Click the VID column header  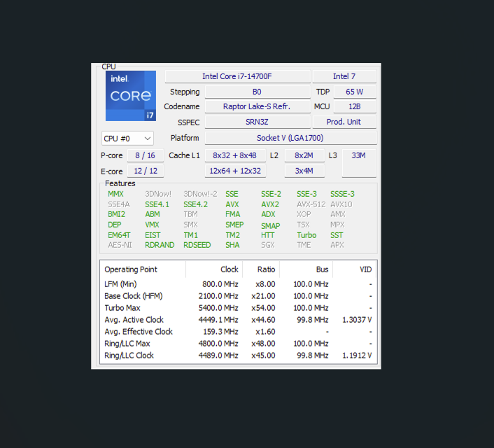click(355, 269)
